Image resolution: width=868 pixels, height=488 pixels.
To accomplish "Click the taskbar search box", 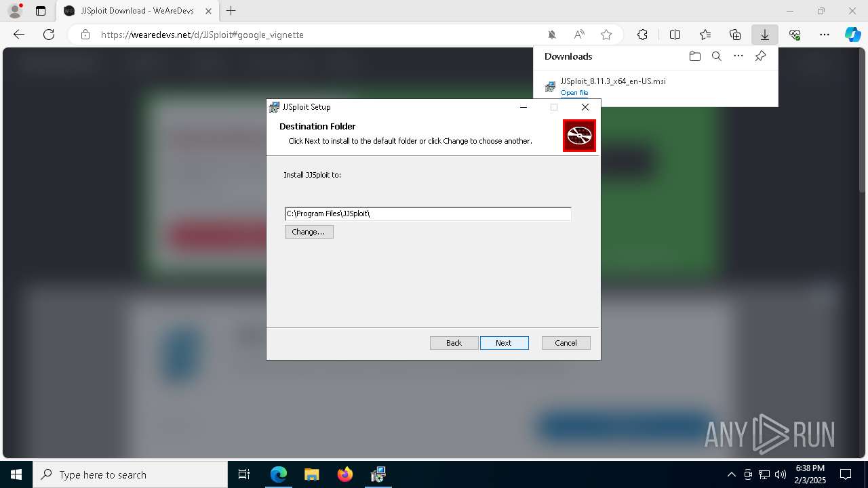I will tap(130, 474).
